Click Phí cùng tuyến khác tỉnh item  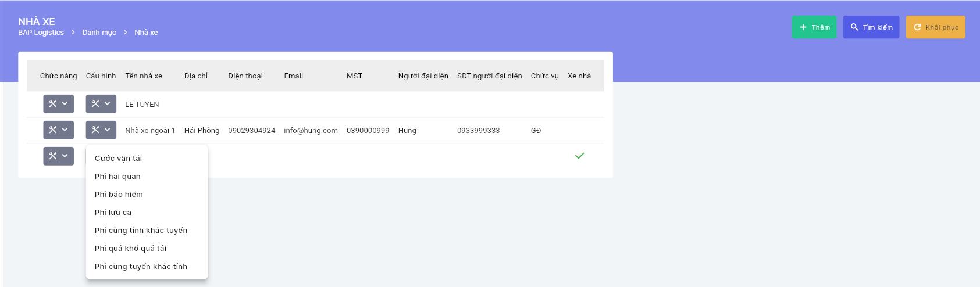click(x=141, y=267)
